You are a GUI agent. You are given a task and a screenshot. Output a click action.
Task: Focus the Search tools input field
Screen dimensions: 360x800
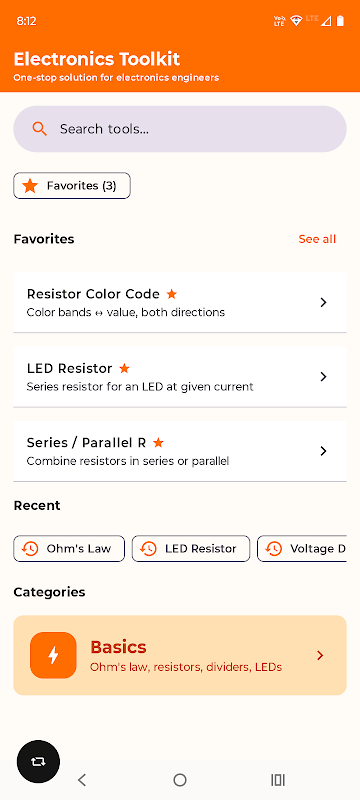coord(180,129)
